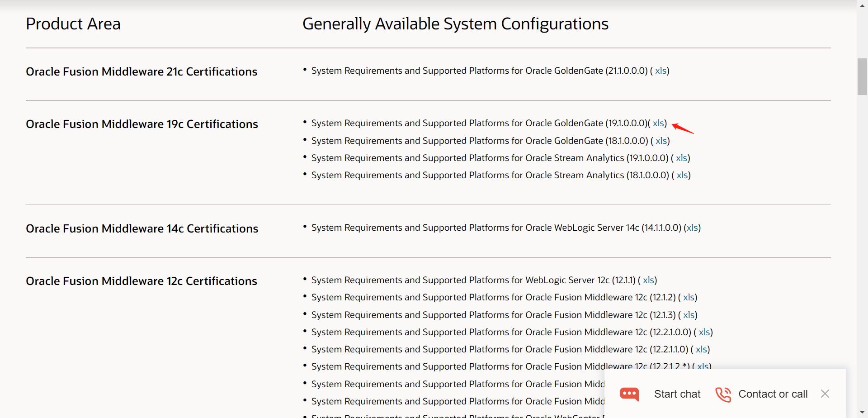Click the red Start chat bubble icon
This screenshot has height=418, width=868.
coord(629,394)
